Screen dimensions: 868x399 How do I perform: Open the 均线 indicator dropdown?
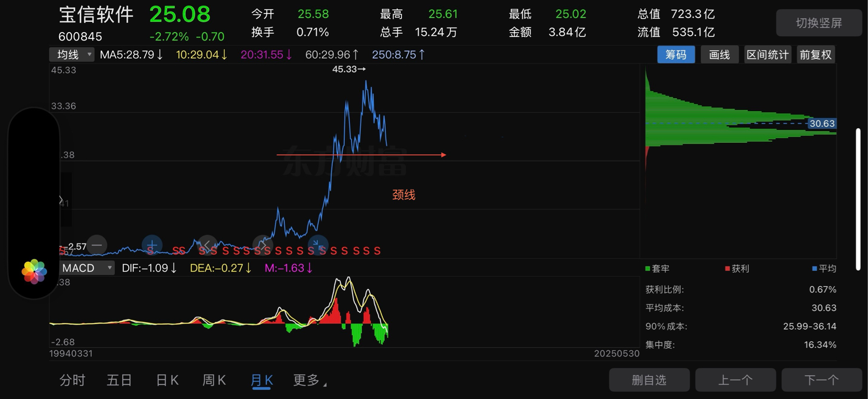(x=72, y=55)
